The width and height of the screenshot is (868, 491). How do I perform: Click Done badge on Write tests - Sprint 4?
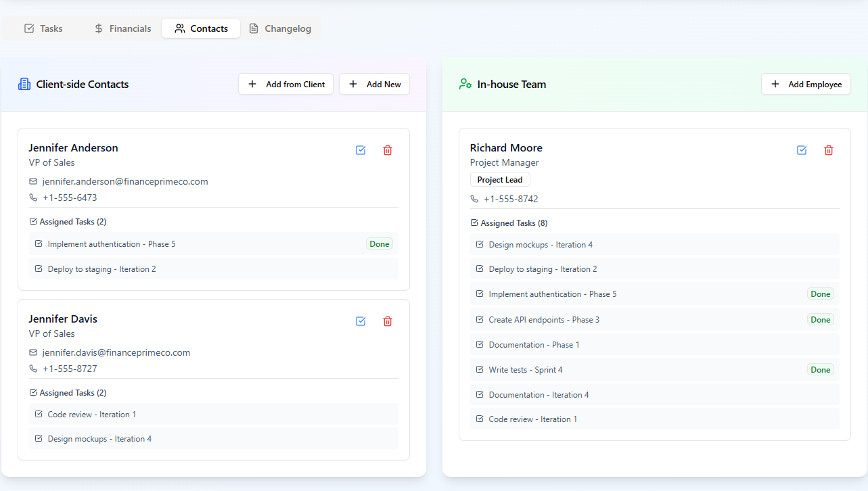tap(821, 369)
